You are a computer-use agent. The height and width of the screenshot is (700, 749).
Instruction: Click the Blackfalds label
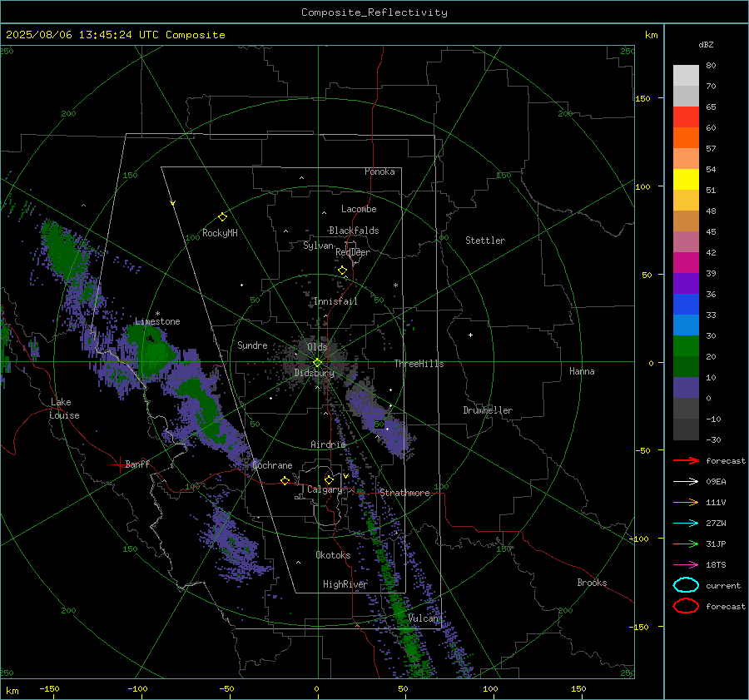click(354, 231)
